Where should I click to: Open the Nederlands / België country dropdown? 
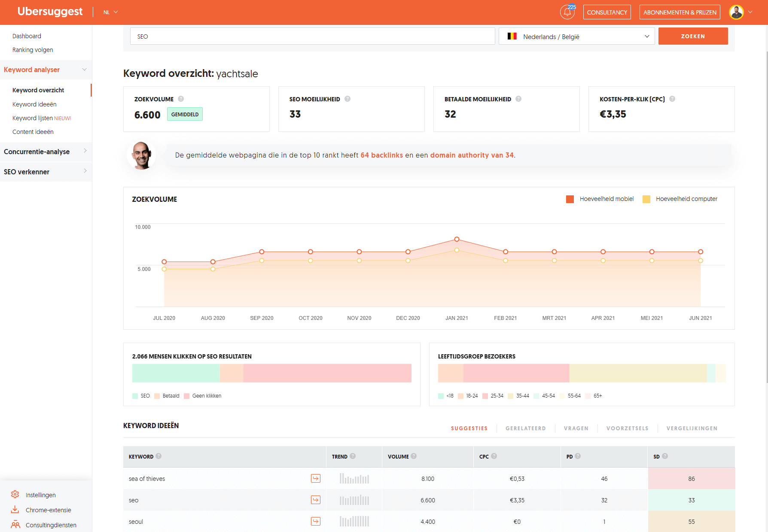(576, 36)
